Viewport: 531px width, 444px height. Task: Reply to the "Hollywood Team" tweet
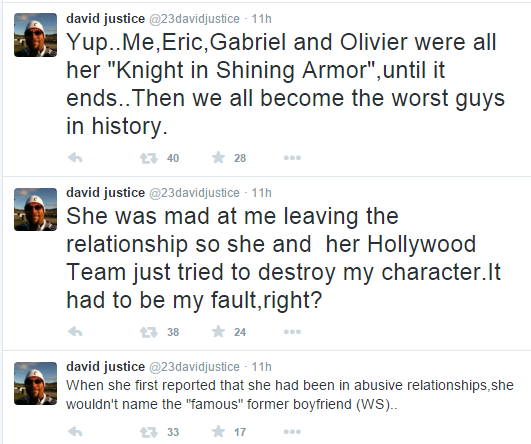tap(75, 332)
